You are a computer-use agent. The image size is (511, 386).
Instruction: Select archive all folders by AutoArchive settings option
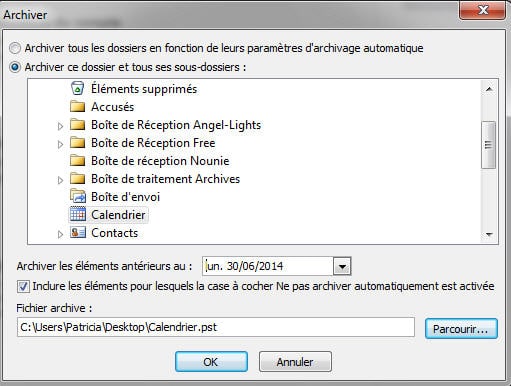pos(15,48)
